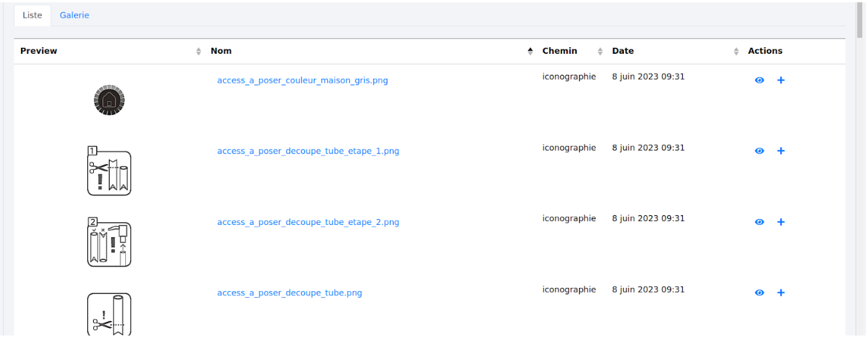Click plus icon for access_a_poser_decoupe_tube_etape_2.png
This screenshot has height=339, width=868.
(x=781, y=222)
